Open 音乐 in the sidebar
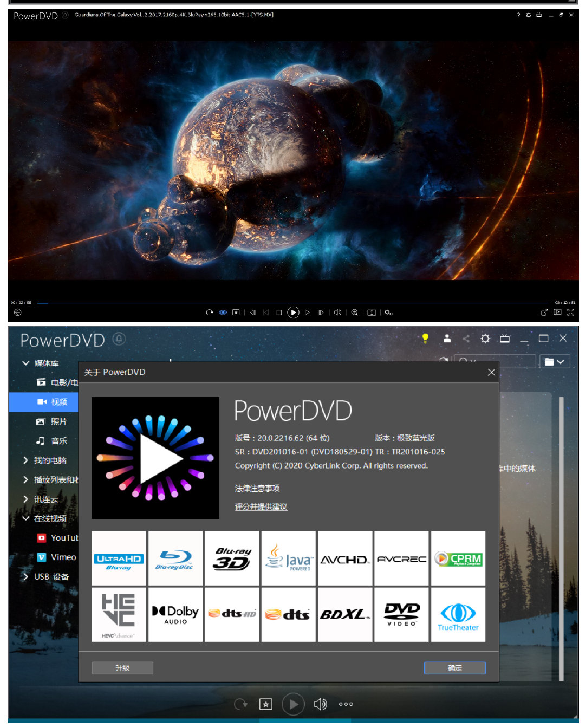Image resolution: width=585 pixels, height=728 pixels. pyautogui.click(x=51, y=441)
